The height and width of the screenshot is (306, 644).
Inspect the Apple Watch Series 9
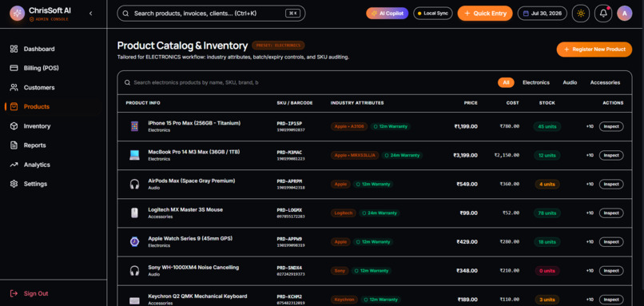611,242
